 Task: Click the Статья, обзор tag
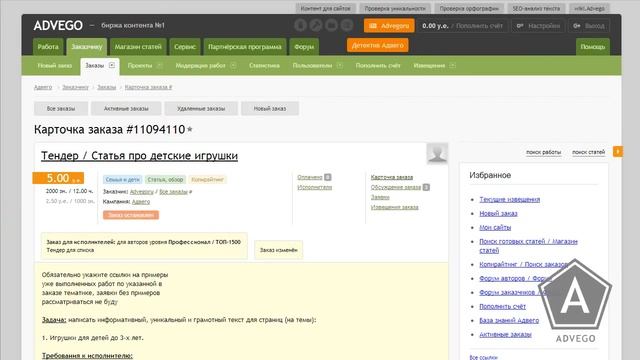pos(165,180)
